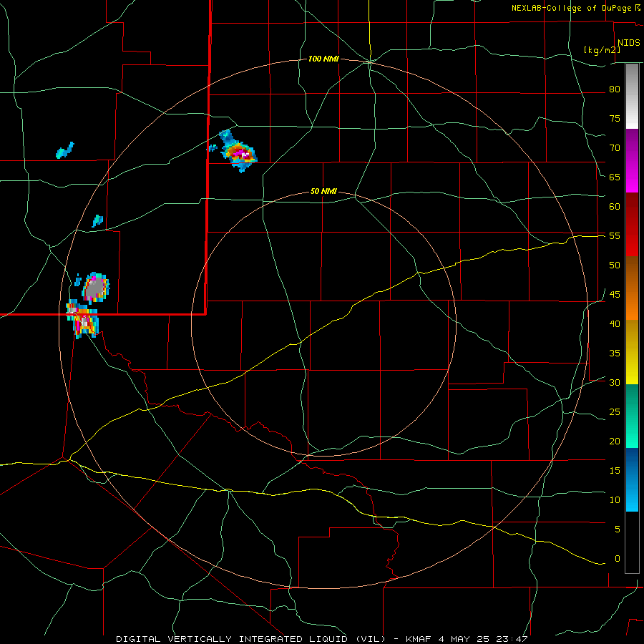Click the scale value 25
The width and height of the screenshot is (644, 644).
click(x=615, y=411)
